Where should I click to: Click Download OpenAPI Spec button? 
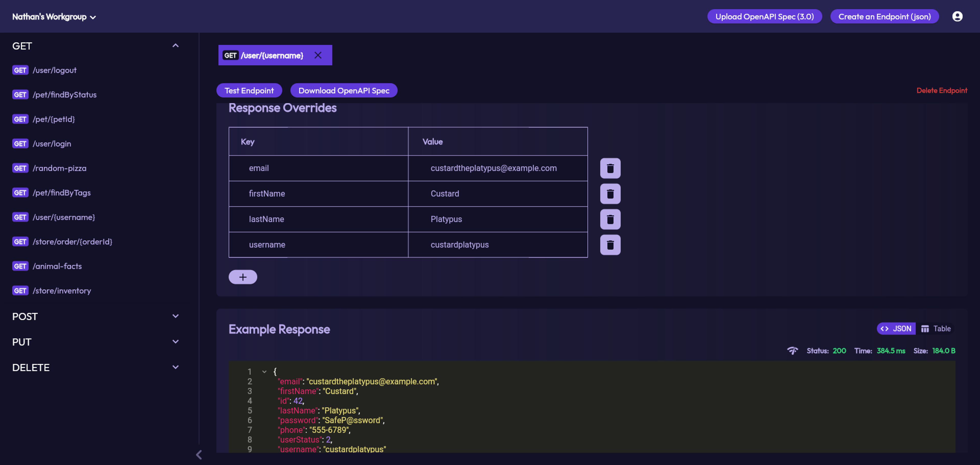pyautogui.click(x=344, y=91)
